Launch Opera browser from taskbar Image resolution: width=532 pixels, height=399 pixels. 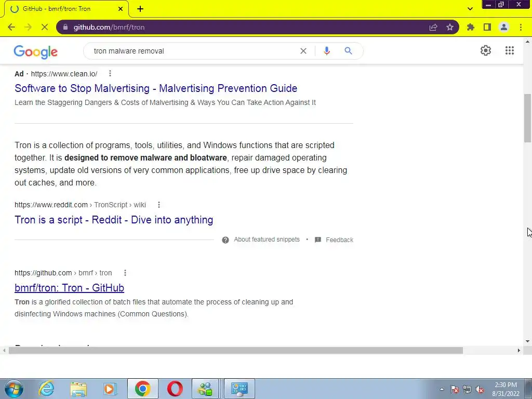pyautogui.click(x=175, y=389)
